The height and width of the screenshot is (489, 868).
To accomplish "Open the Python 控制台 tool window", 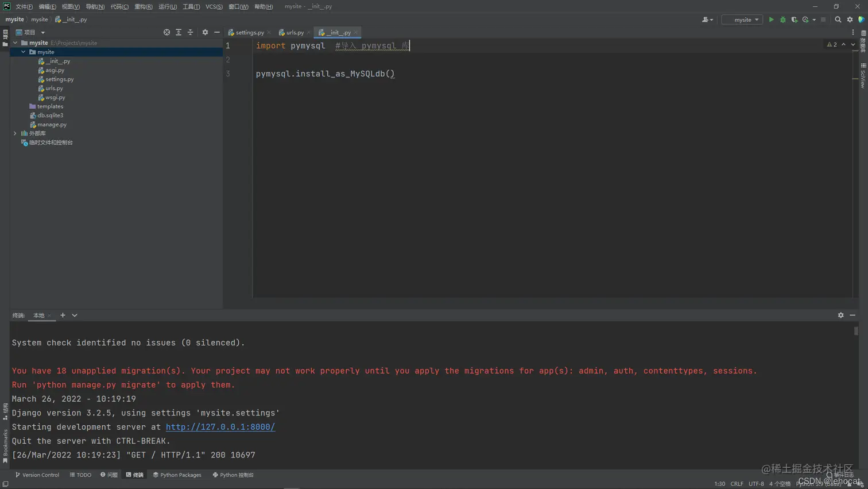I will [x=233, y=475].
